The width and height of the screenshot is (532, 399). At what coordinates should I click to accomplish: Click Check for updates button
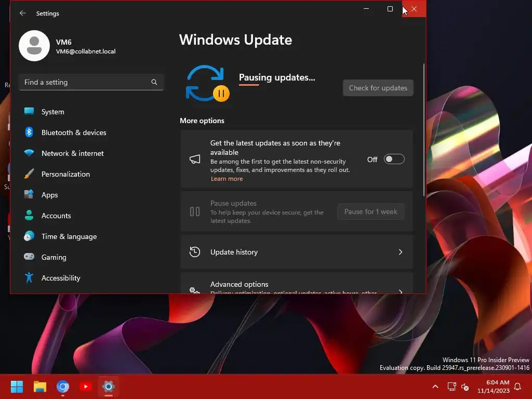click(x=378, y=88)
